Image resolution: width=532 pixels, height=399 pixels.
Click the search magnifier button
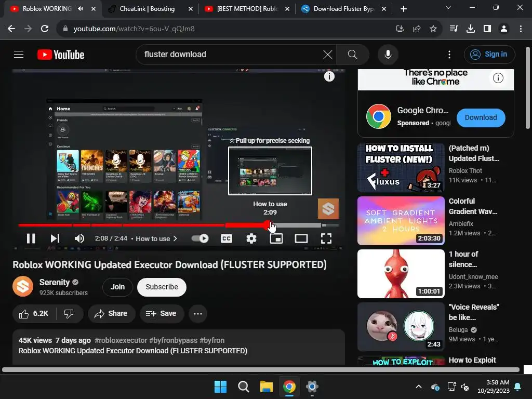(353, 54)
